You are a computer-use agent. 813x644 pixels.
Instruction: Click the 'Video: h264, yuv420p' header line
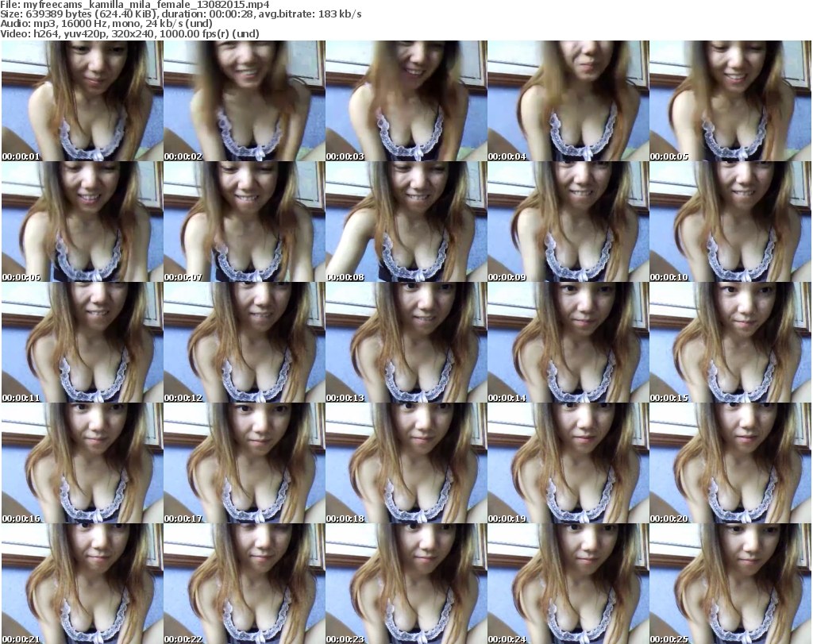pos(129,33)
